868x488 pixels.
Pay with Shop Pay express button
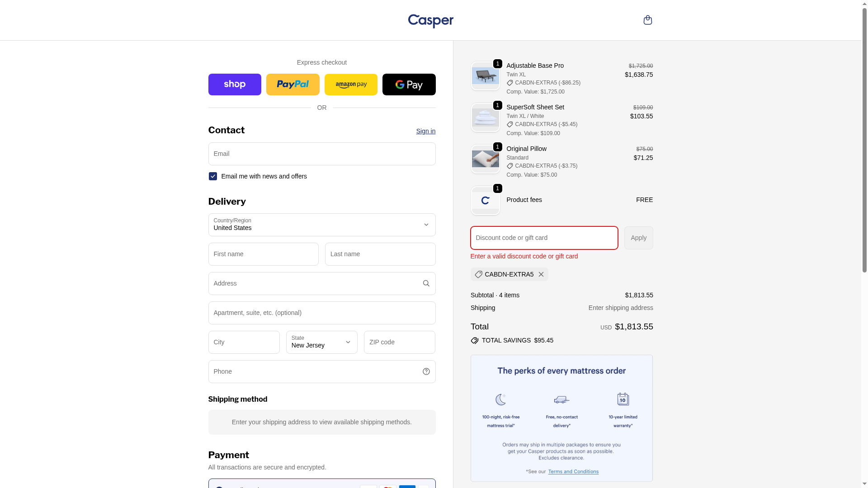pos(235,84)
